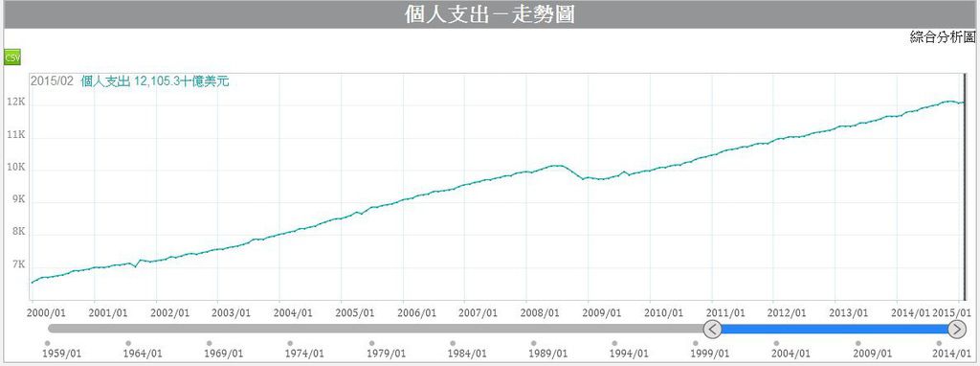Click the 2011/01 x-axis label
This screenshot has height=366, width=980.
point(725,312)
